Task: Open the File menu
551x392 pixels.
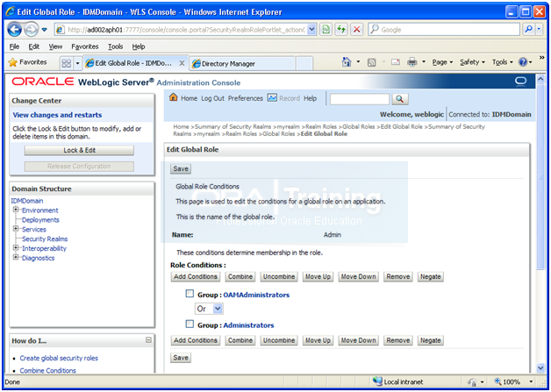Action: coord(14,46)
